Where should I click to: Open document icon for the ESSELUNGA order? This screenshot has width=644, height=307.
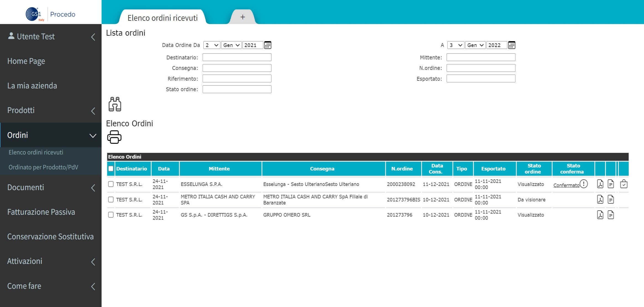click(611, 184)
